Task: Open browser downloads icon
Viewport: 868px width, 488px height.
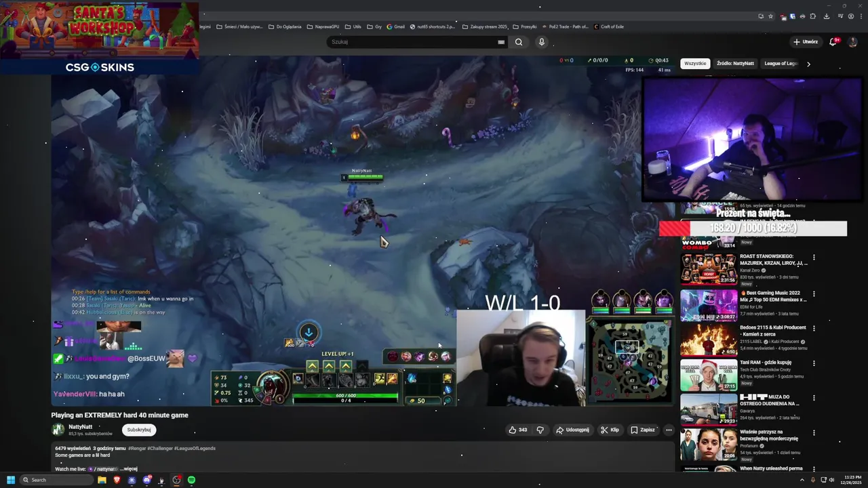Action: (x=826, y=16)
